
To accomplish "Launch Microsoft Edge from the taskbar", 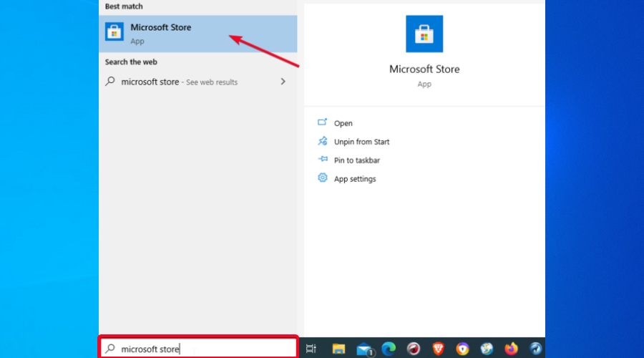I will coord(389,349).
